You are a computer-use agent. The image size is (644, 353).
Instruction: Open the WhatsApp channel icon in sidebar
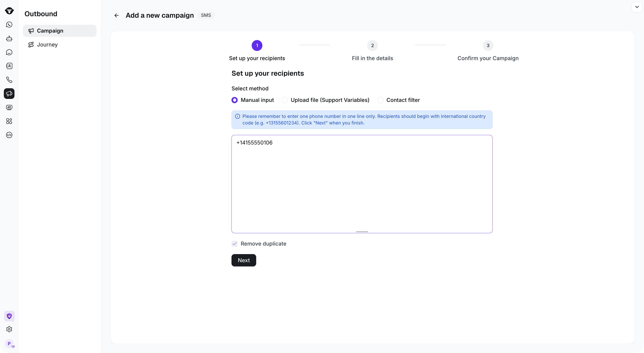(x=9, y=25)
